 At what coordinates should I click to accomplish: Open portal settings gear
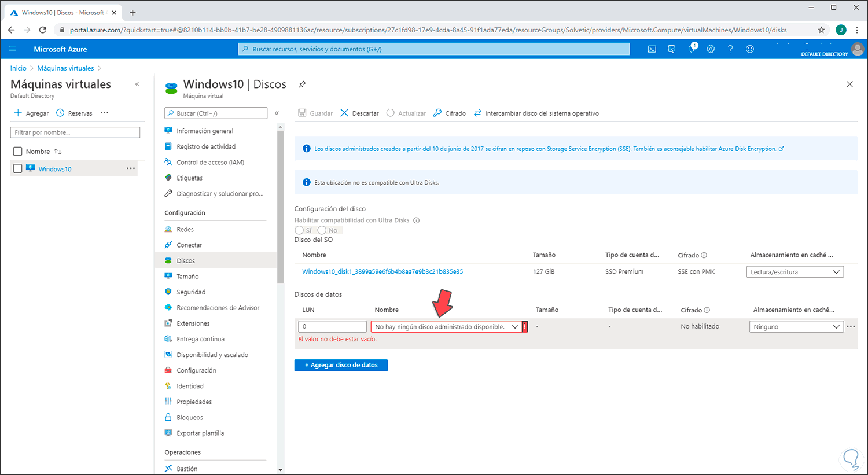point(711,49)
